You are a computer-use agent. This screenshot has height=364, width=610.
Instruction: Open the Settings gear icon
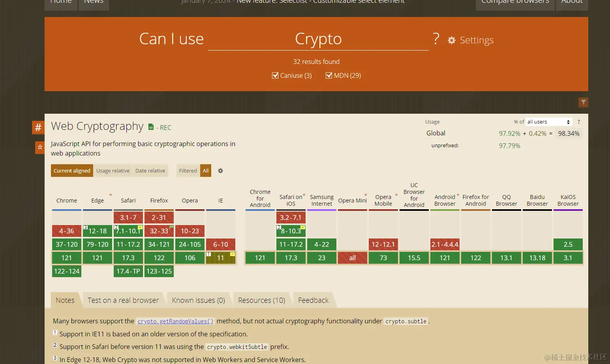click(x=452, y=40)
